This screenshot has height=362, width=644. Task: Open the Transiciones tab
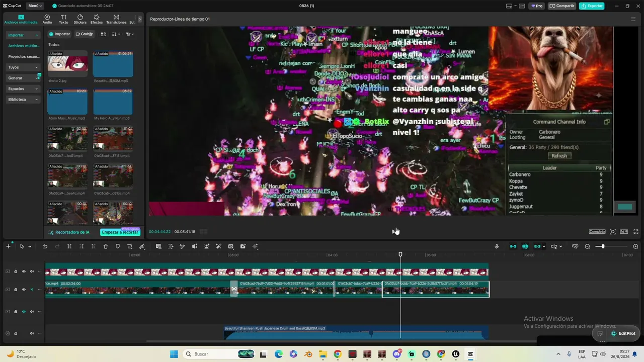pos(116,19)
